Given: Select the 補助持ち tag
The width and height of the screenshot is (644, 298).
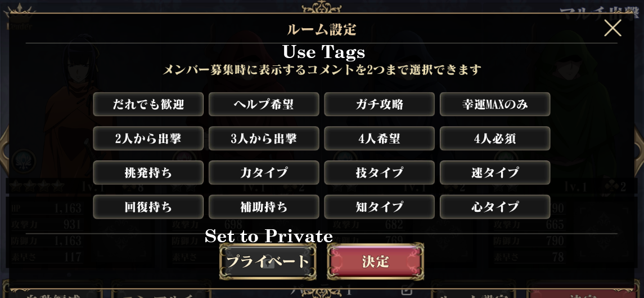Looking at the screenshot, I should point(264,207).
